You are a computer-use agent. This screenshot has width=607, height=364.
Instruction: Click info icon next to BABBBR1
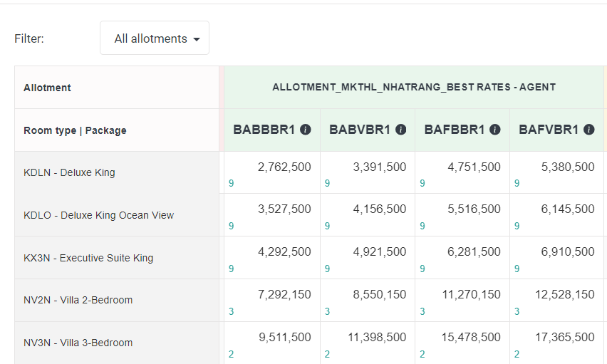tap(306, 130)
